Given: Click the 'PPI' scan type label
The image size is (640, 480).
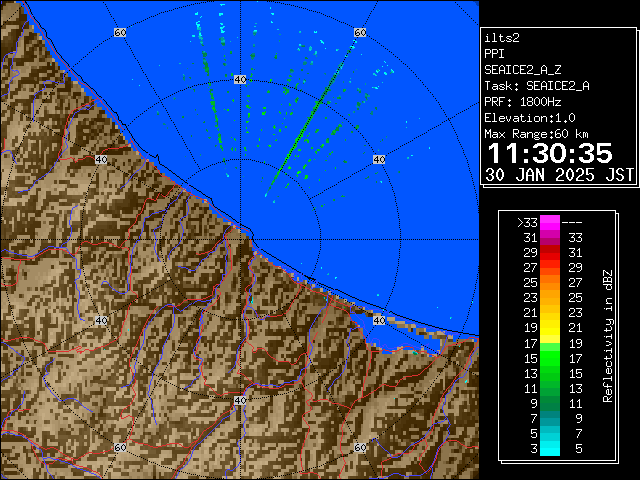Looking at the screenshot, I should (494, 54).
